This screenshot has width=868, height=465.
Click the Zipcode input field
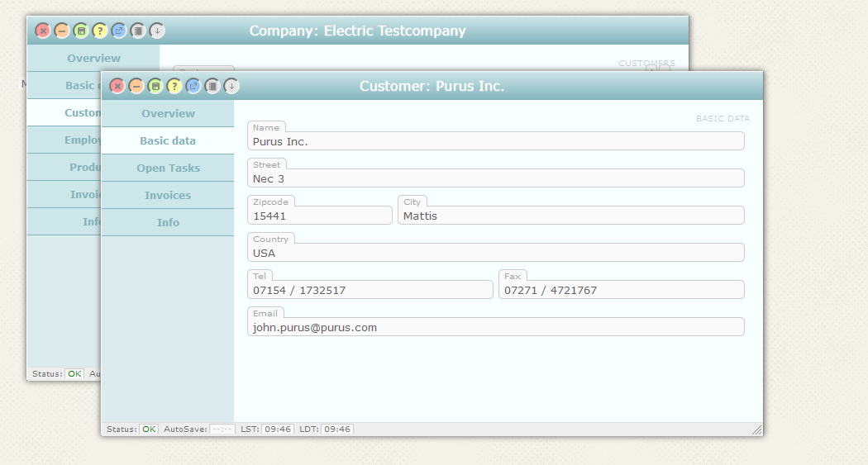click(320, 216)
